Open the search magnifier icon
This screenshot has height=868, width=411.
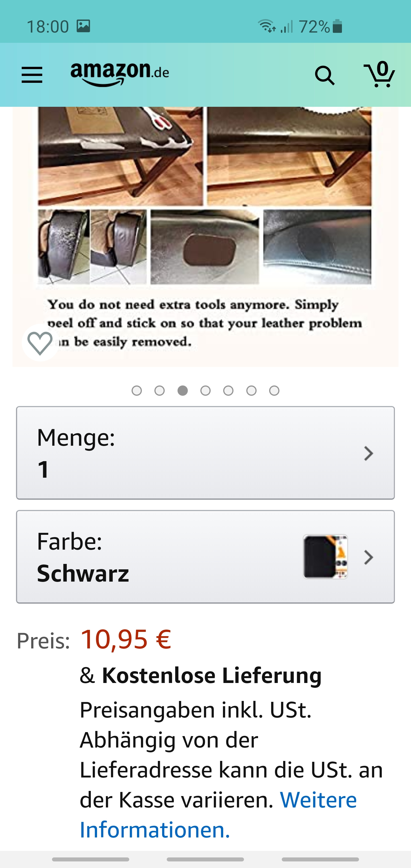click(325, 75)
